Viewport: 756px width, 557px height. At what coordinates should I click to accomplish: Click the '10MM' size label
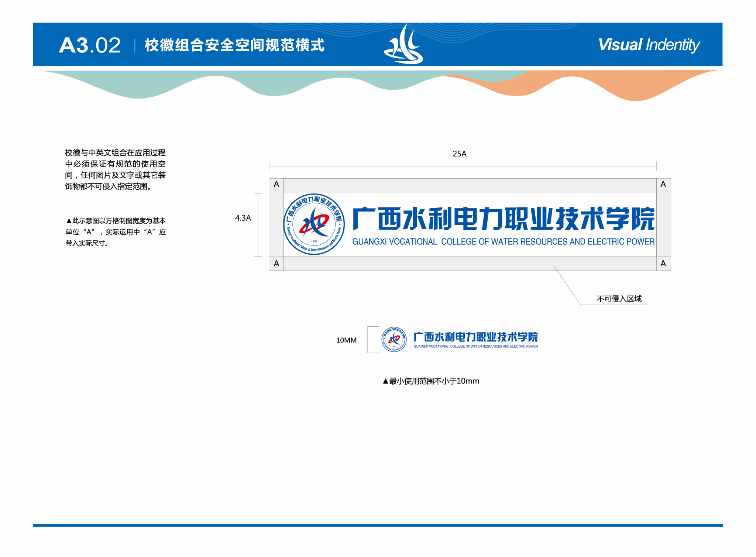tap(346, 340)
